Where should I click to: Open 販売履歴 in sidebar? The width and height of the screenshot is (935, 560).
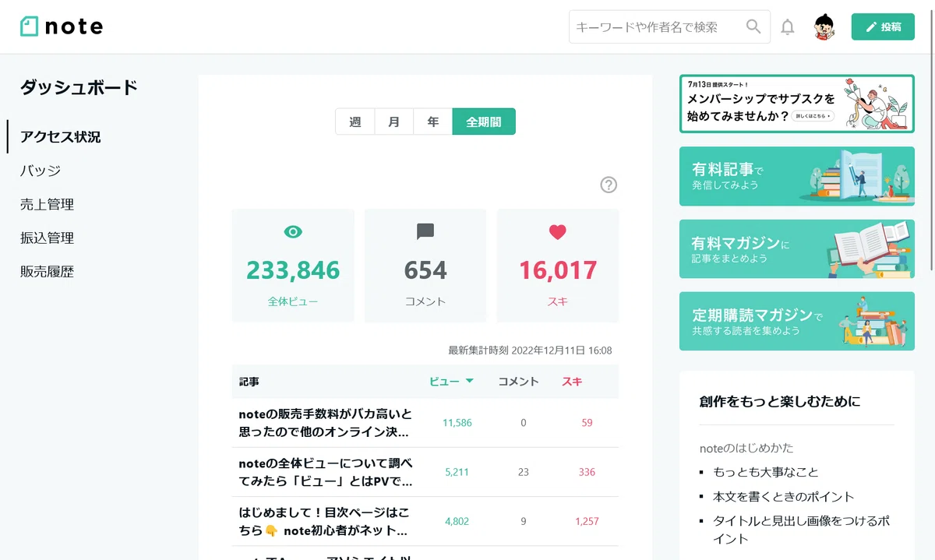pos(47,272)
